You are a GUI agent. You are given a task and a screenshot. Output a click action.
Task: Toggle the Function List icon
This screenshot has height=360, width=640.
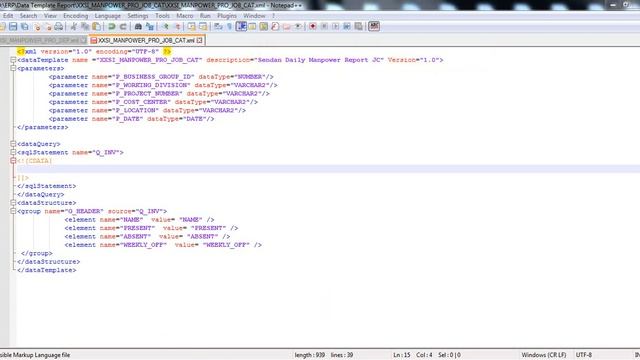(275, 27)
